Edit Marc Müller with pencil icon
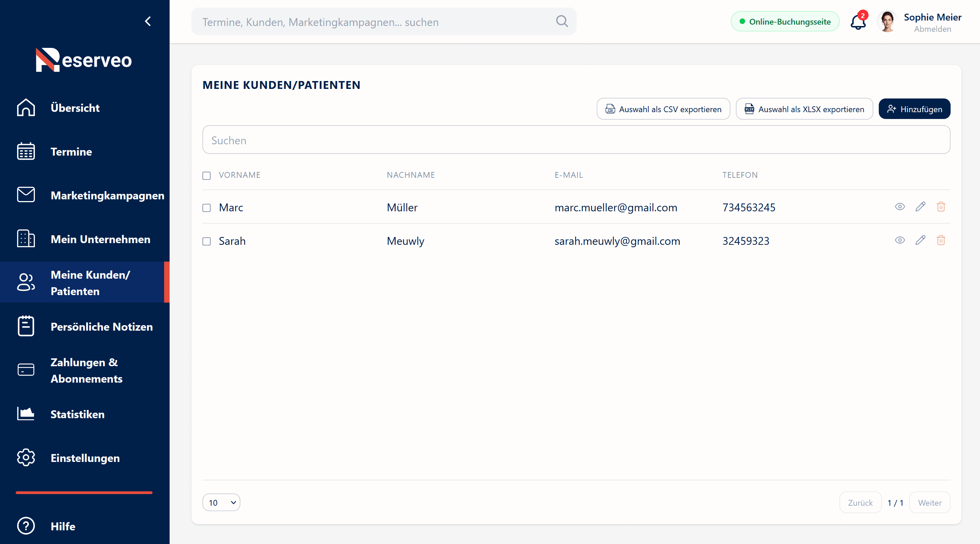 (x=920, y=207)
